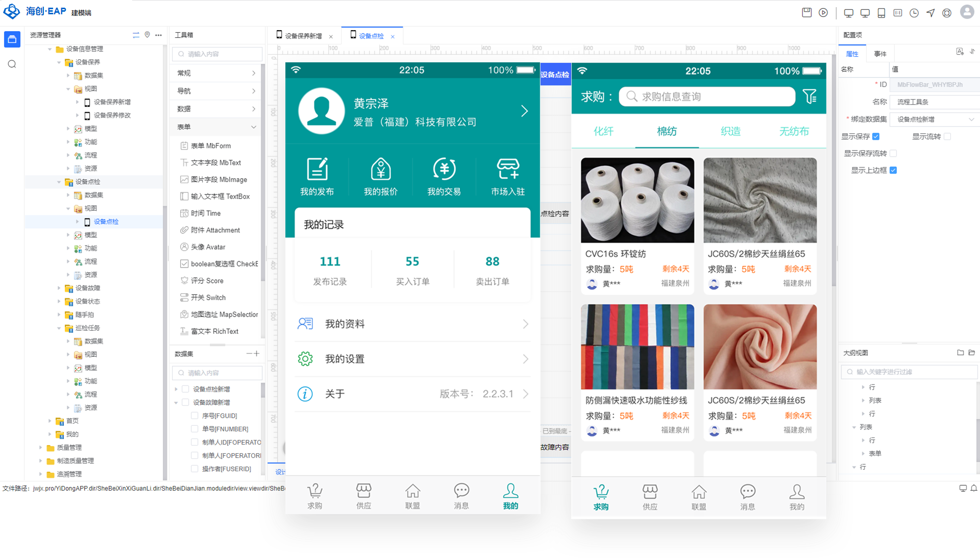Viewport: 980px width, 558px height.
Task: Uncheck the 显示上边框 checkbox
Action: click(893, 170)
